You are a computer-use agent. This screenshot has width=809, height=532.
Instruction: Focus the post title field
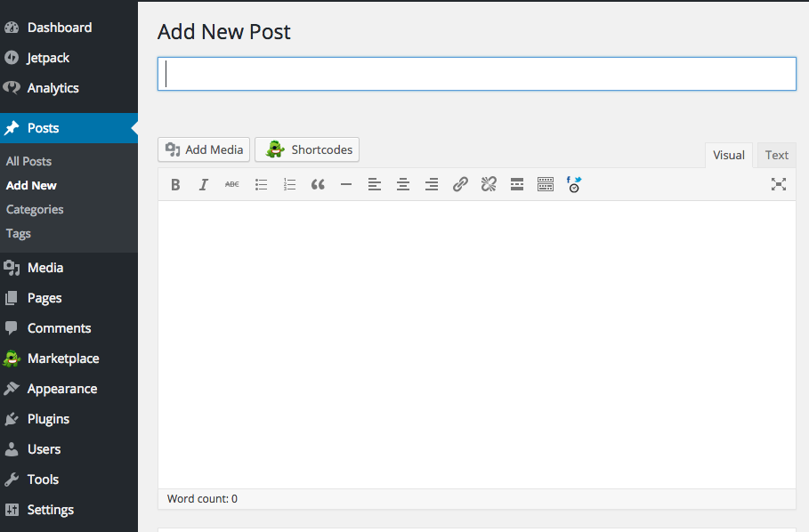tap(477, 74)
